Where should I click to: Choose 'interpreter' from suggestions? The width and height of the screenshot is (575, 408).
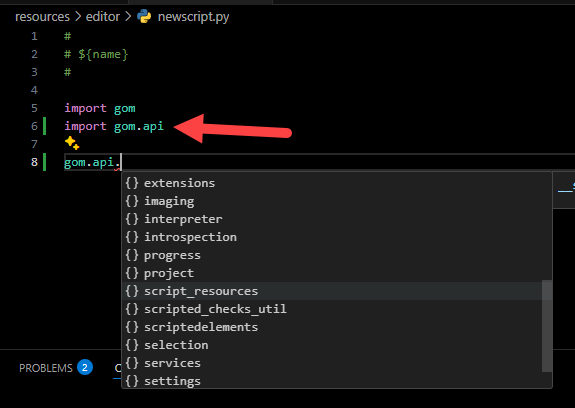coord(337,219)
